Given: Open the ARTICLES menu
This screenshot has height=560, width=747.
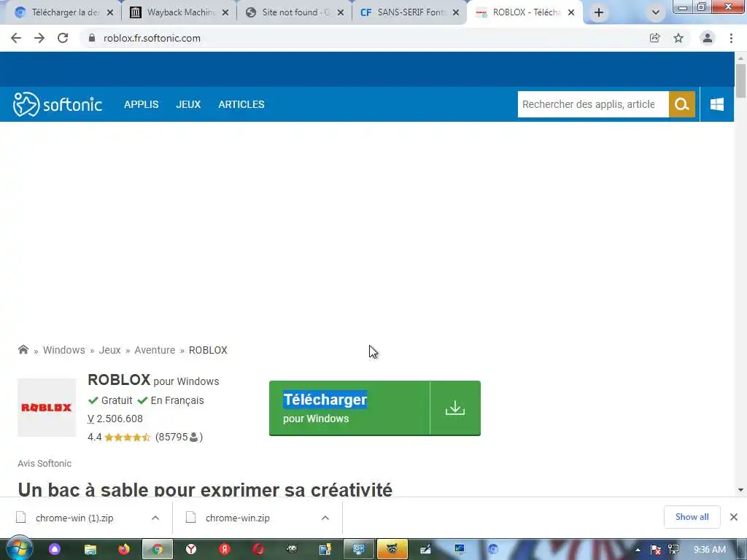Looking at the screenshot, I should (241, 104).
